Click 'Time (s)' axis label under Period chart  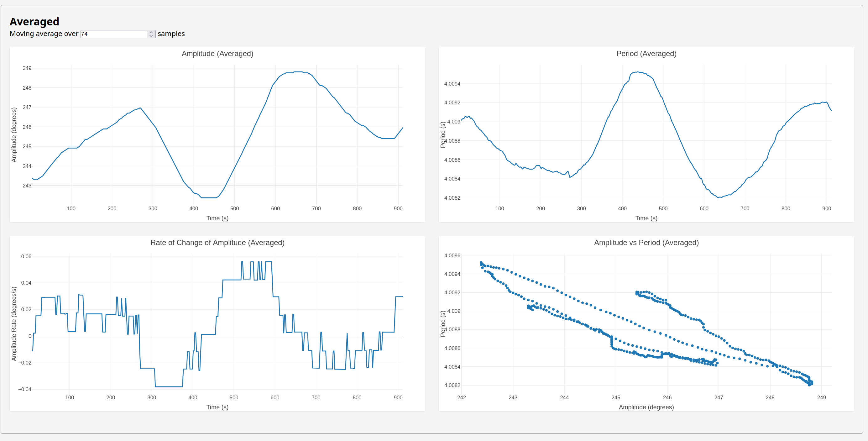point(646,218)
